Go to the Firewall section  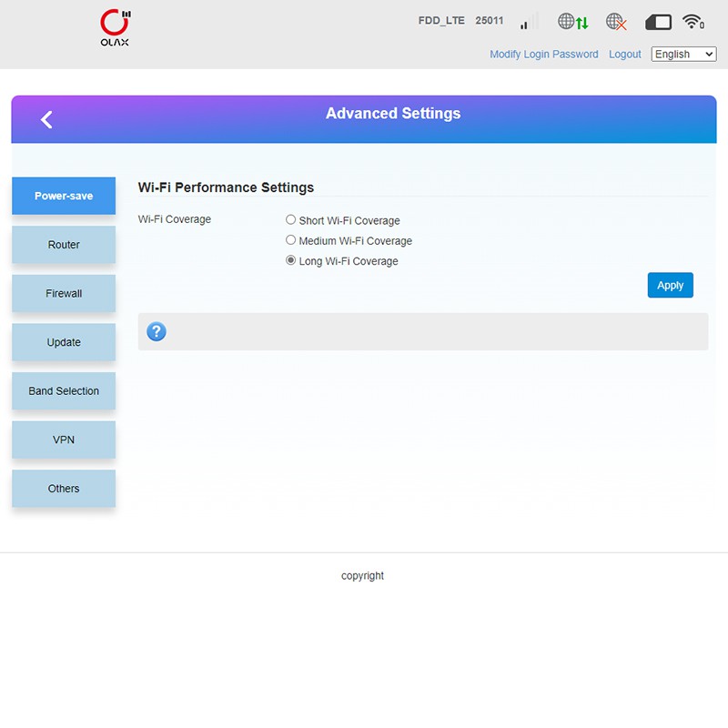pyautogui.click(x=64, y=294)
